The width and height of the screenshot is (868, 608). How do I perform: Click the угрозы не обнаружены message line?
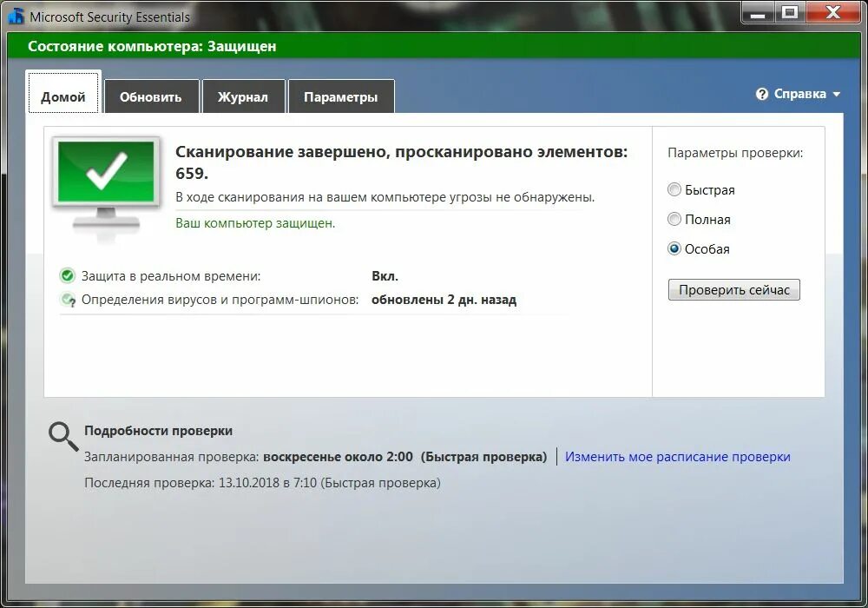pyautogui.click(x=385, y=197)
